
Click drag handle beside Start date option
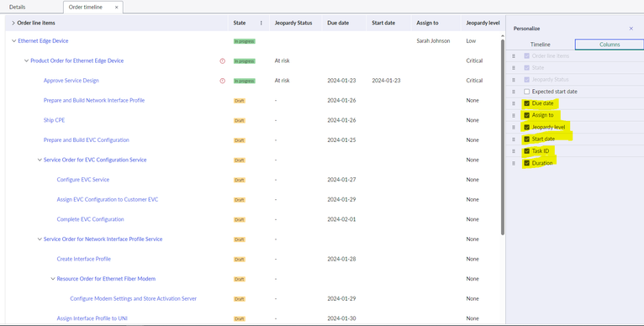[x=514, y=139]
